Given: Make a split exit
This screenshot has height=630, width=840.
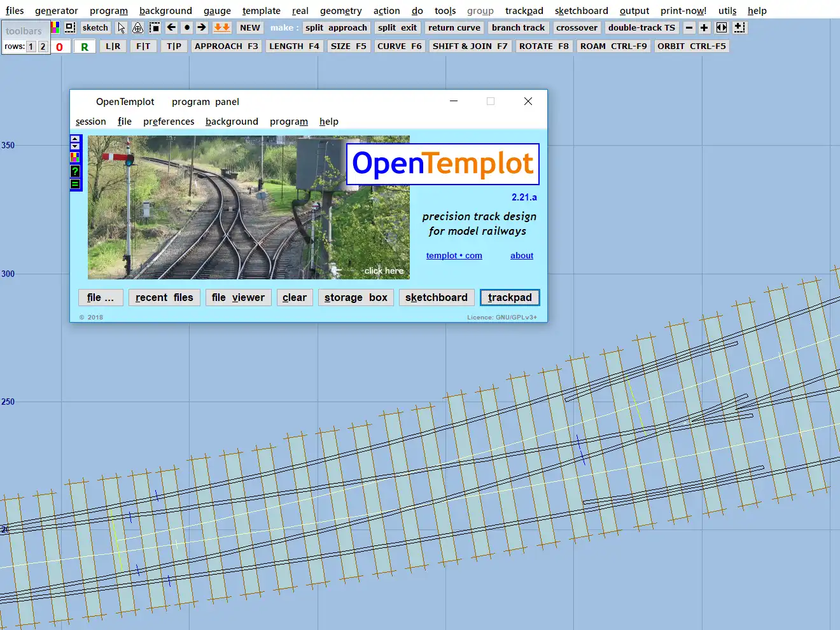Looking at the screenshot, I should point(397,27).
